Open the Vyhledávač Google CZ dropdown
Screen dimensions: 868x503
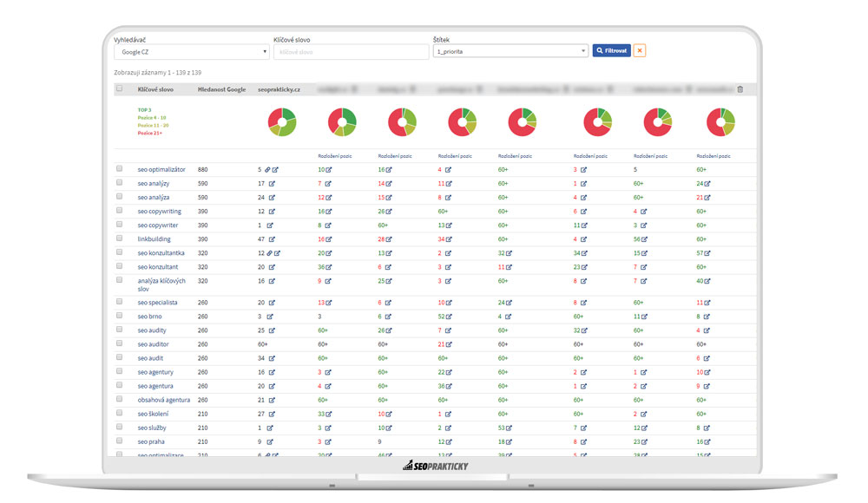pyautogui.click(x=192, y=52)
